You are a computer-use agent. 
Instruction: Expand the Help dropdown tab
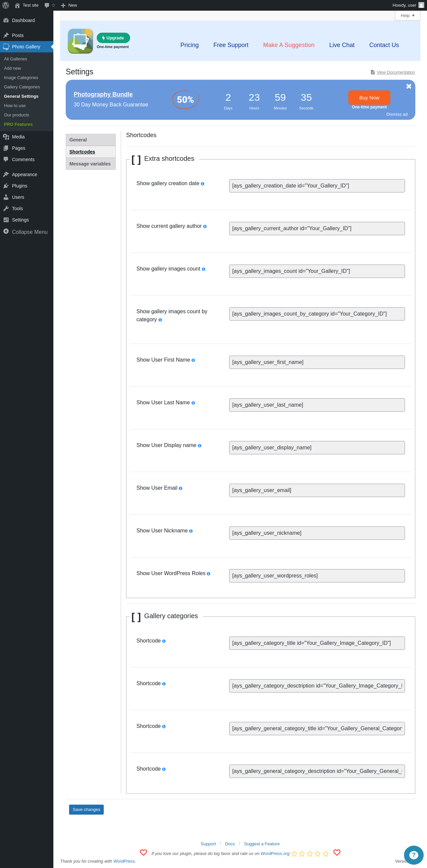[407, 15]
